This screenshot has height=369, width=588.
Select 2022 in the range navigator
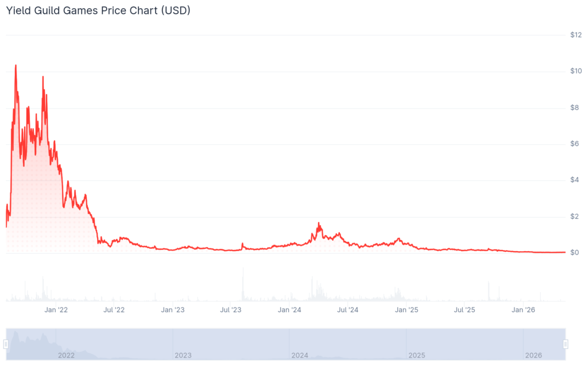pyautogui.click(x=66, y=355)
